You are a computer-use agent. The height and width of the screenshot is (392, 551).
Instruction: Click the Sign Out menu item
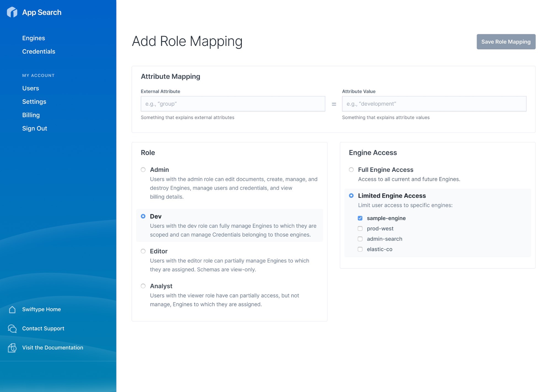[34, 128]
